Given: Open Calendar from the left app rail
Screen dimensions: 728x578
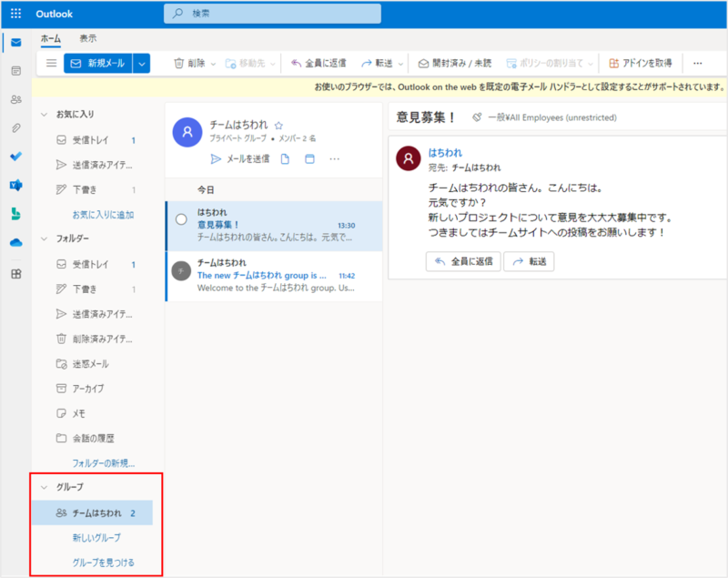Looking at the screenshot, I should (15, 71).
